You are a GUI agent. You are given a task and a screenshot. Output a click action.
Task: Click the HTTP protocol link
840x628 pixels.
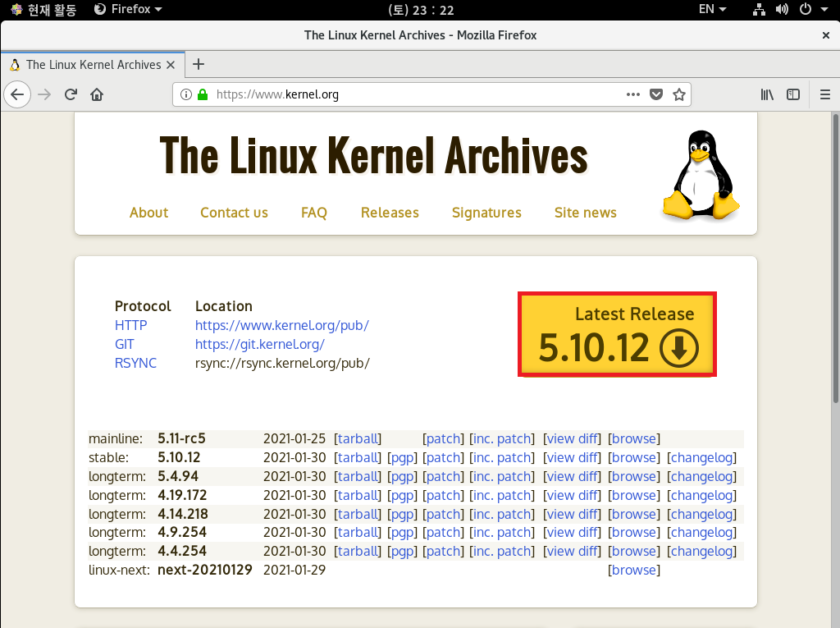(130, 326)
